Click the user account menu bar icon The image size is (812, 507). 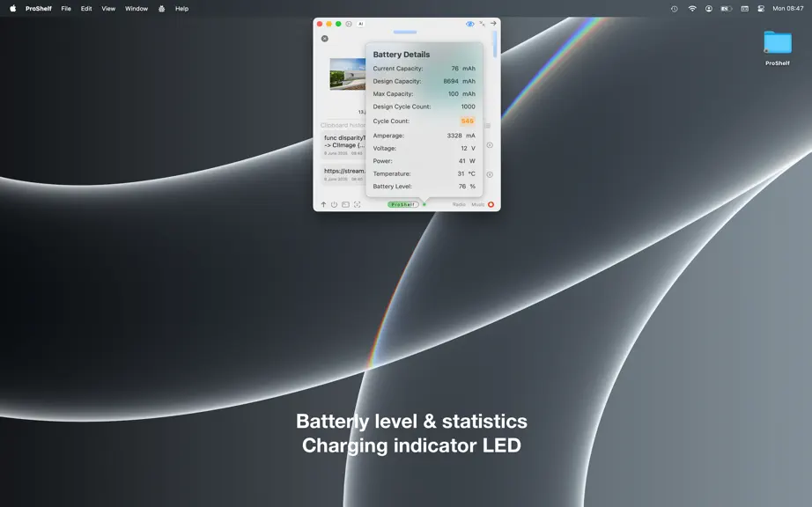[708, 8]
